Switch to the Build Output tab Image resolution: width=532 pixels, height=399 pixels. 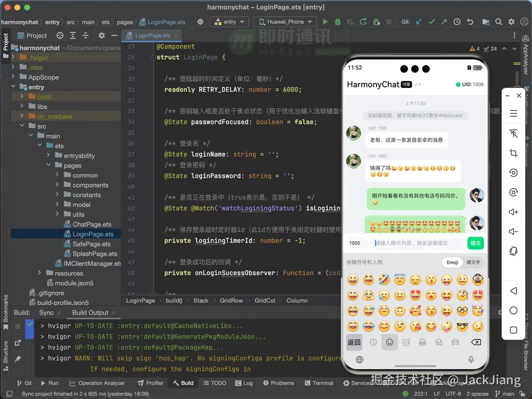90,313
